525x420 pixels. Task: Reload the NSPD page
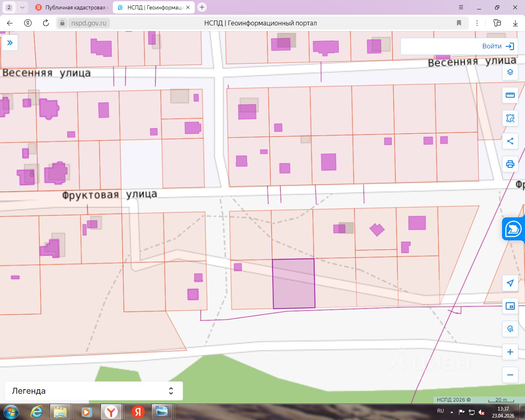coord(46,23)
